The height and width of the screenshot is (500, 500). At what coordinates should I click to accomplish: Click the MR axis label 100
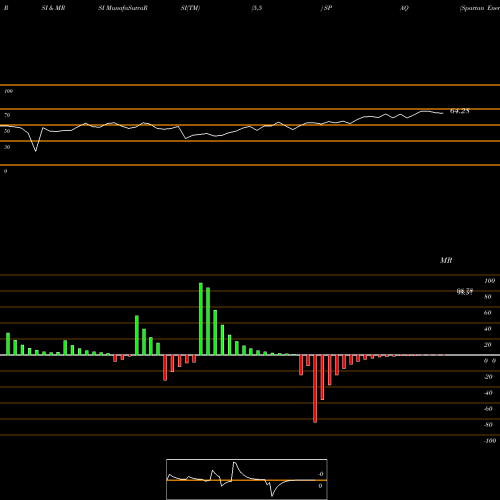[x=490, y=281]
